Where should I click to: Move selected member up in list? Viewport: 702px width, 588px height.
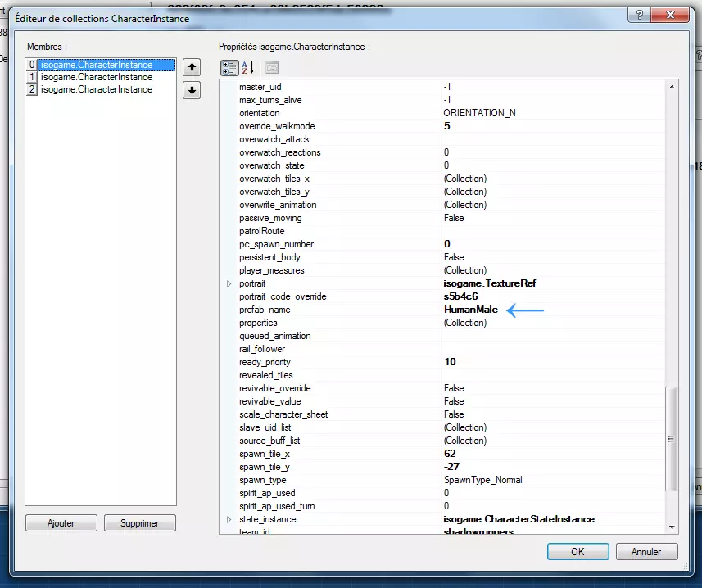192,67
